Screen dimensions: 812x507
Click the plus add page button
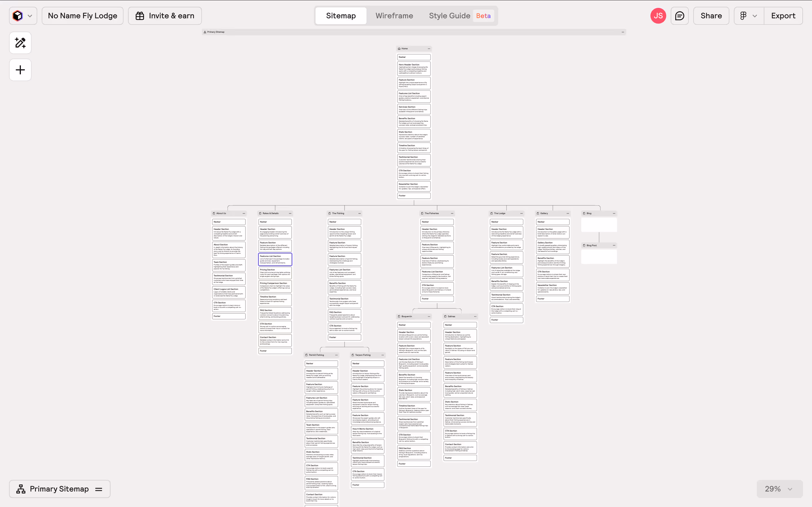coord(20,70)
